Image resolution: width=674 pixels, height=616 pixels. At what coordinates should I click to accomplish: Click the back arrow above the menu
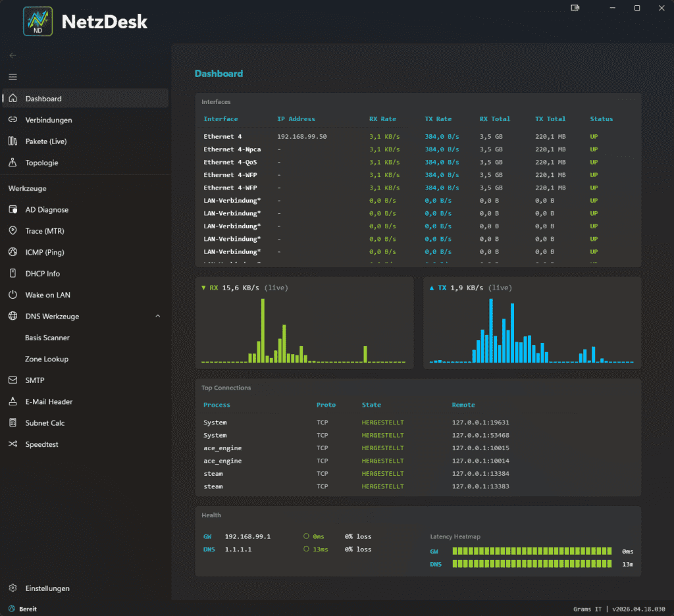coord(12,55)
